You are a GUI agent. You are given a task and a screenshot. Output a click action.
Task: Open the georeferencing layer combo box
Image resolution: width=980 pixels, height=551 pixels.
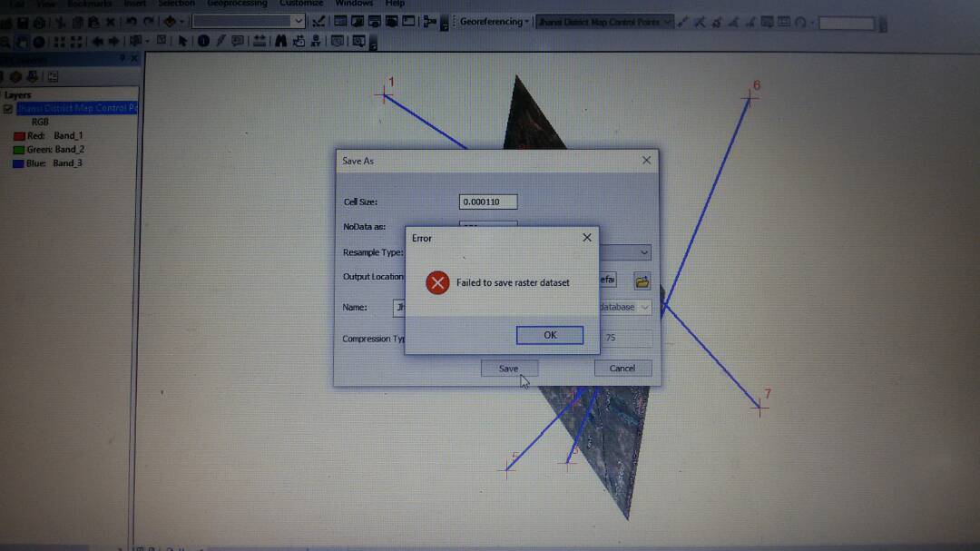click(x=603, y=21)
